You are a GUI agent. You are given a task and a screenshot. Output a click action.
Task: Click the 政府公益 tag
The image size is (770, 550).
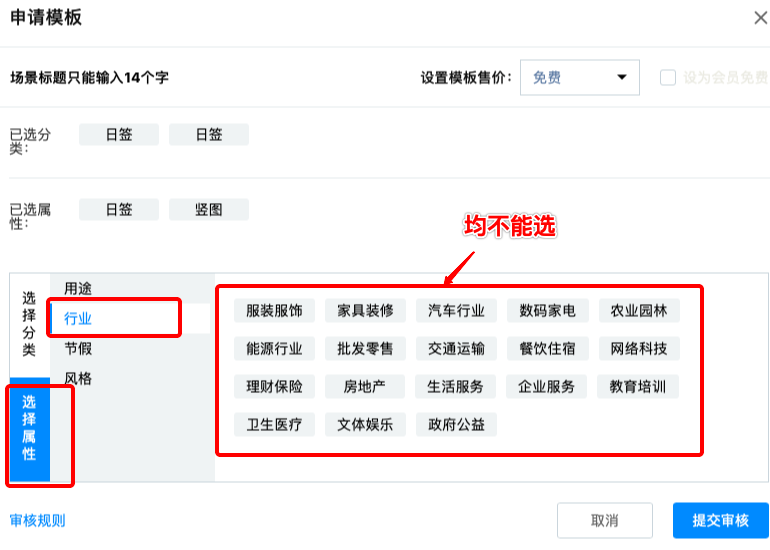456,424
